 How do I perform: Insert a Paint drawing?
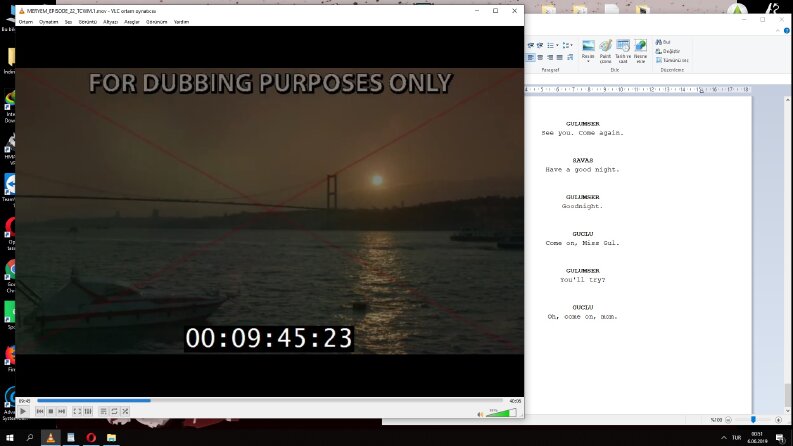(x=605, y=51)
